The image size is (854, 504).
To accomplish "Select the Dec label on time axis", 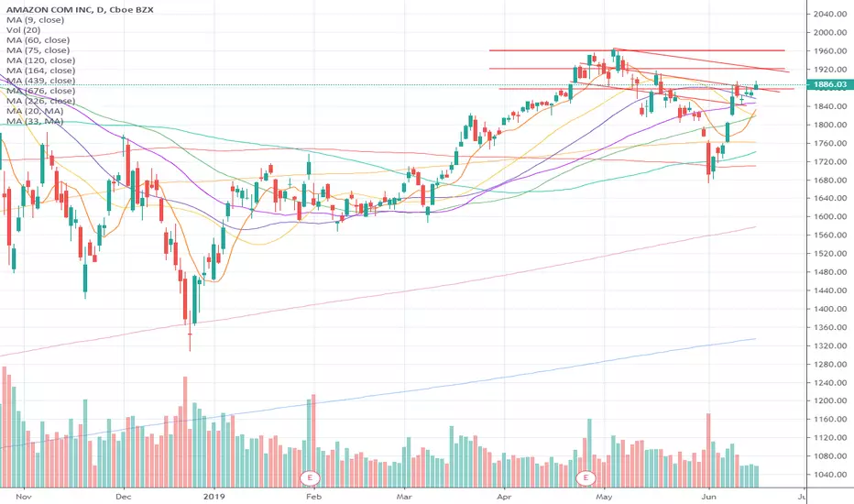I will [124, 497].
